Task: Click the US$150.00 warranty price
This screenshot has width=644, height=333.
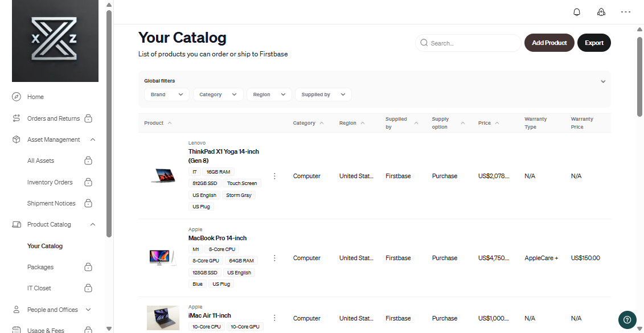Action: pyautogui.click(x=585, y=258)
